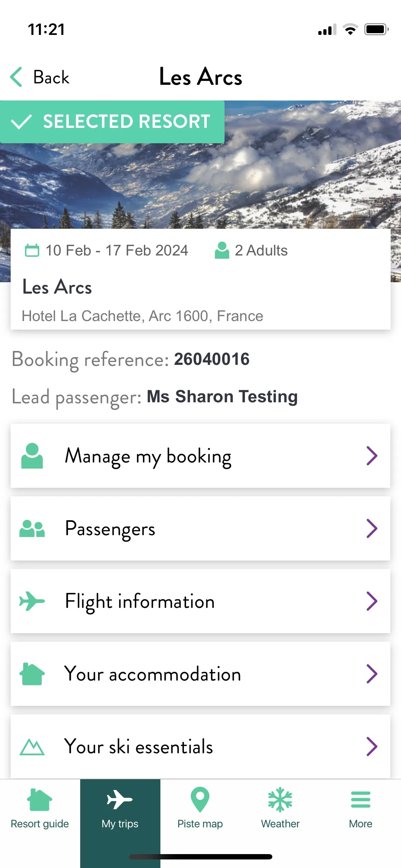Tap the mountain icon beside ski essentials
Viewport: 401px width, 868px height.
pos(32,747)
